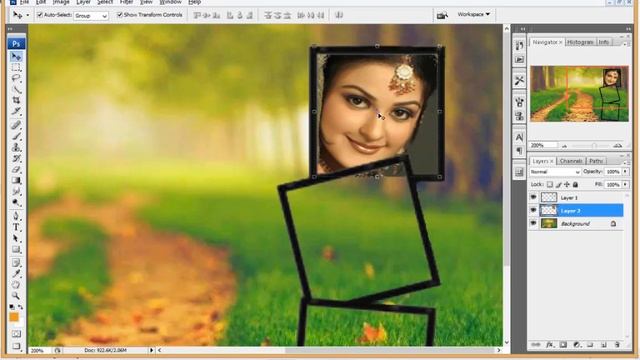Select the Move tool in the toolbox

coord(16,56)
